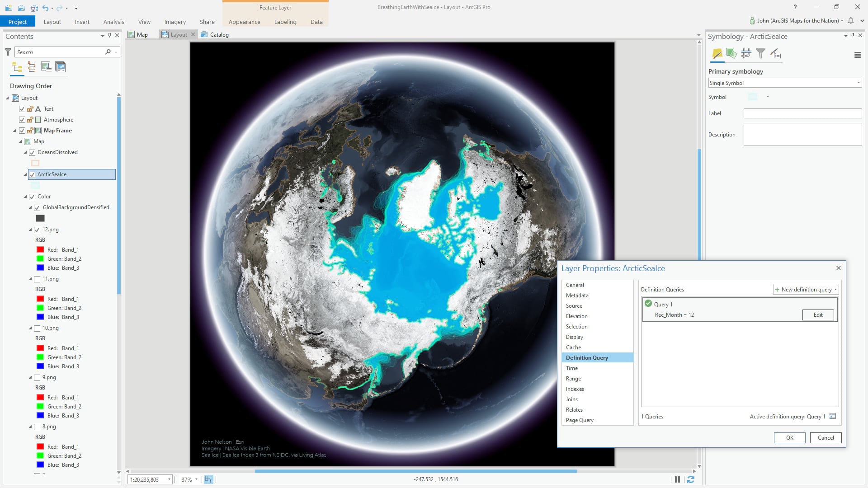Hide the Atmosphere element checkbox
Screen dimensions: 868x488
(x=22, y=120)
